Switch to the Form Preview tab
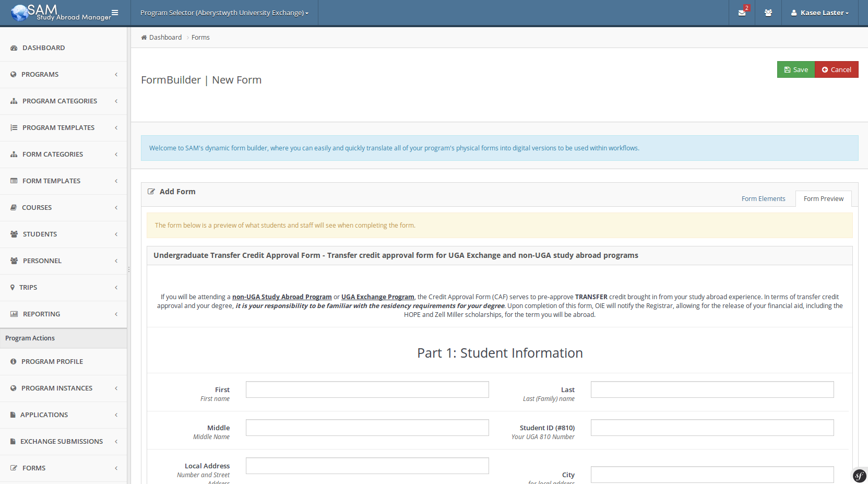 (x=824, y=199)
